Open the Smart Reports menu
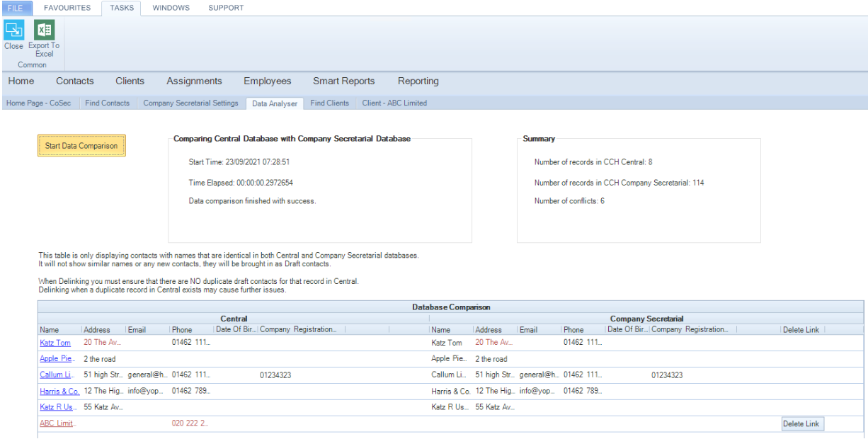Viewport: 868px width, 439px height. 344,81
